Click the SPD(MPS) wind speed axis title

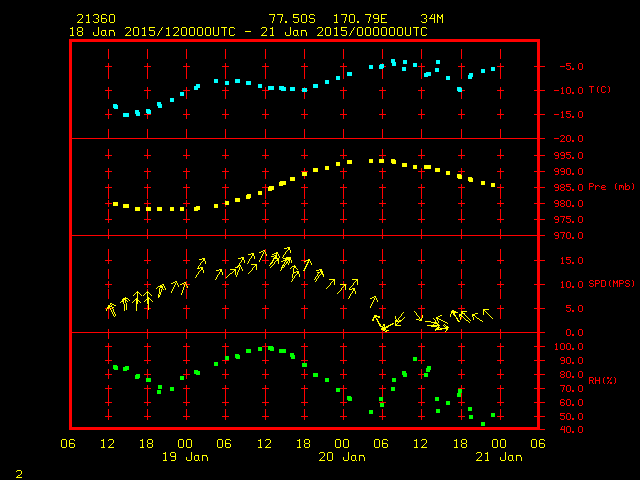(611, 283)
